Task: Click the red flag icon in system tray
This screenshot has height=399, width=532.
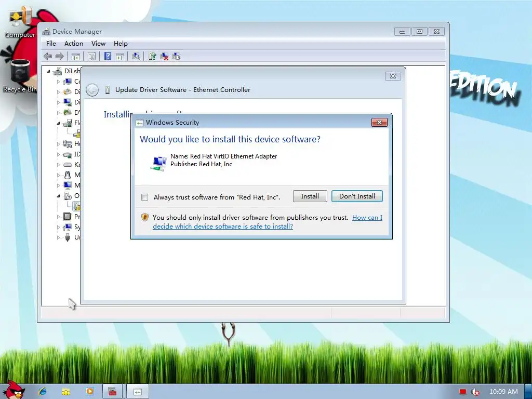Action: (x=463, y=392)
